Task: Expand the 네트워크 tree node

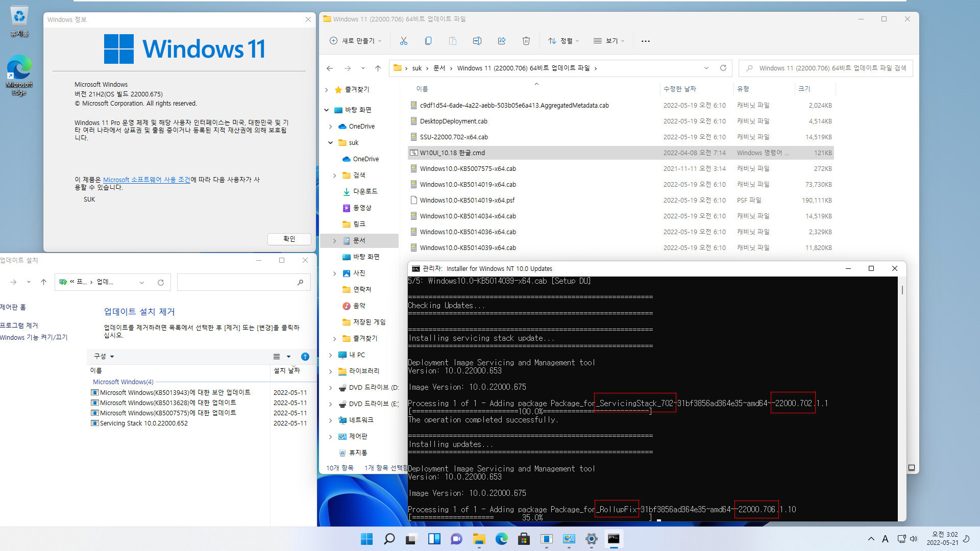Action: coord(330,420)
